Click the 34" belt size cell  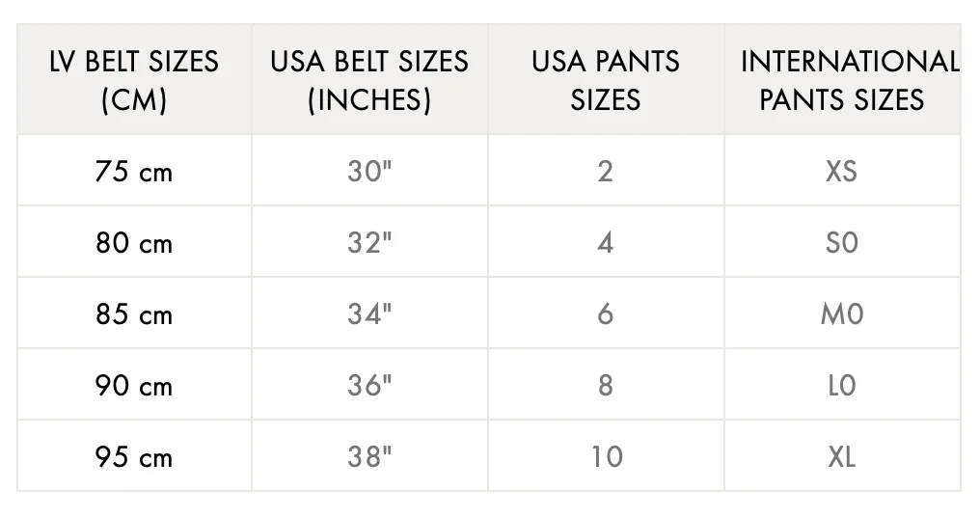tap(369, 313)
